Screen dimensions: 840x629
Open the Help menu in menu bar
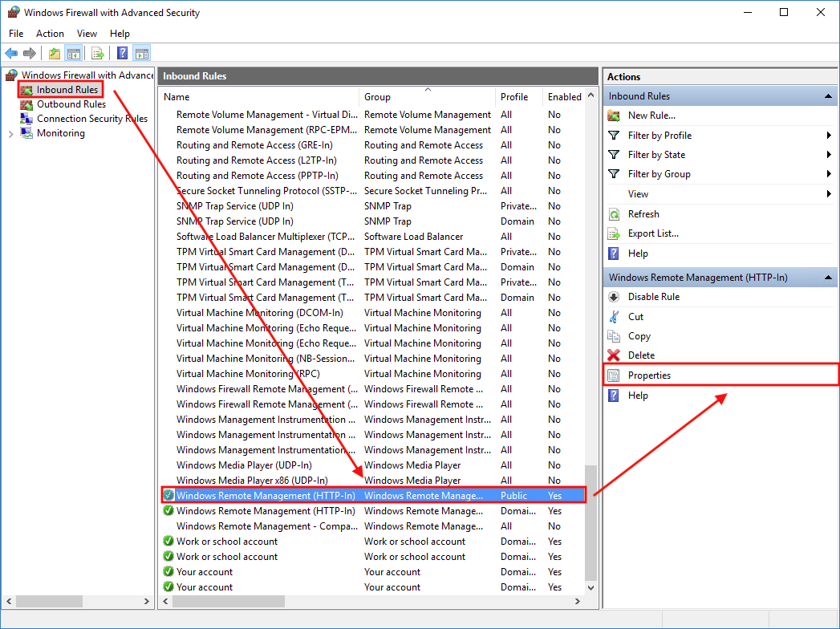tap(120, 34)
